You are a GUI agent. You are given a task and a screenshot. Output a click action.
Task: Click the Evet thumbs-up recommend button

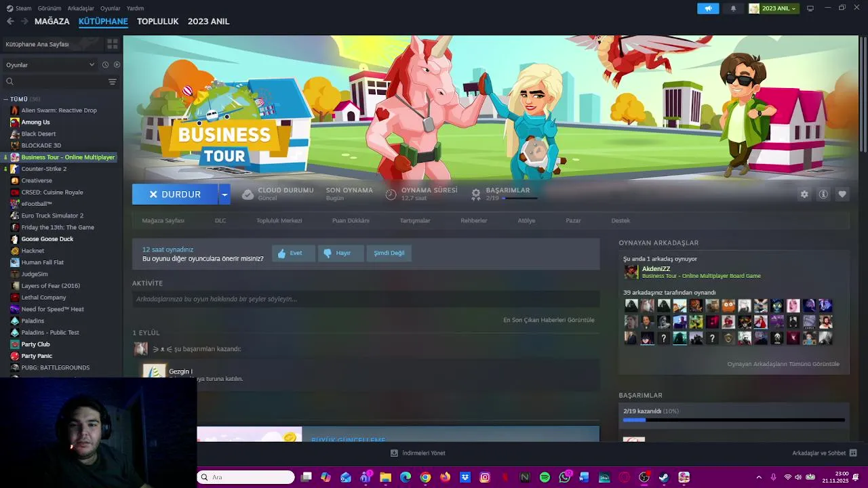click(x=294, y=253)
